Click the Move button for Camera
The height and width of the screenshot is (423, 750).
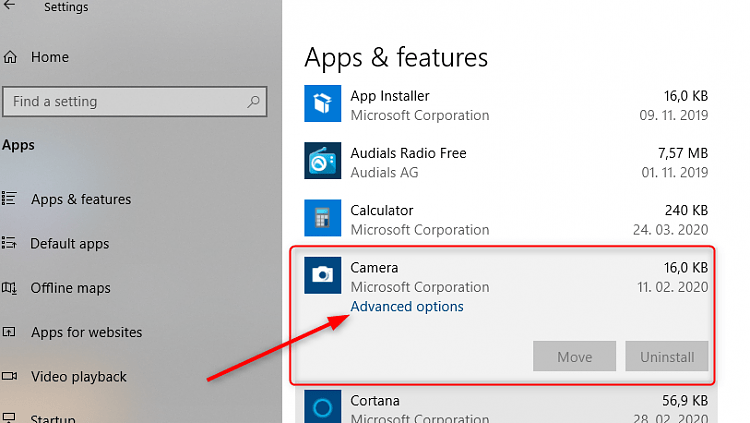[x=574, y=356]
